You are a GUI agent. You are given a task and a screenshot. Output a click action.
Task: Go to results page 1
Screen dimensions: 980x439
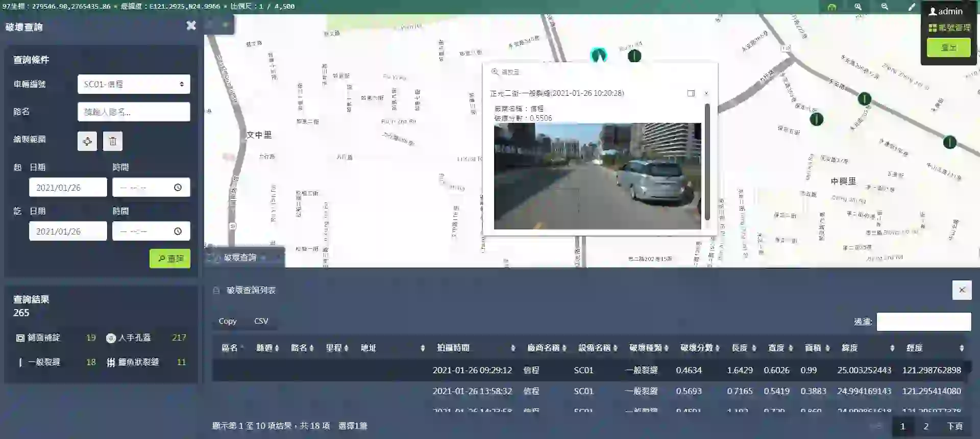pos(902,426)
